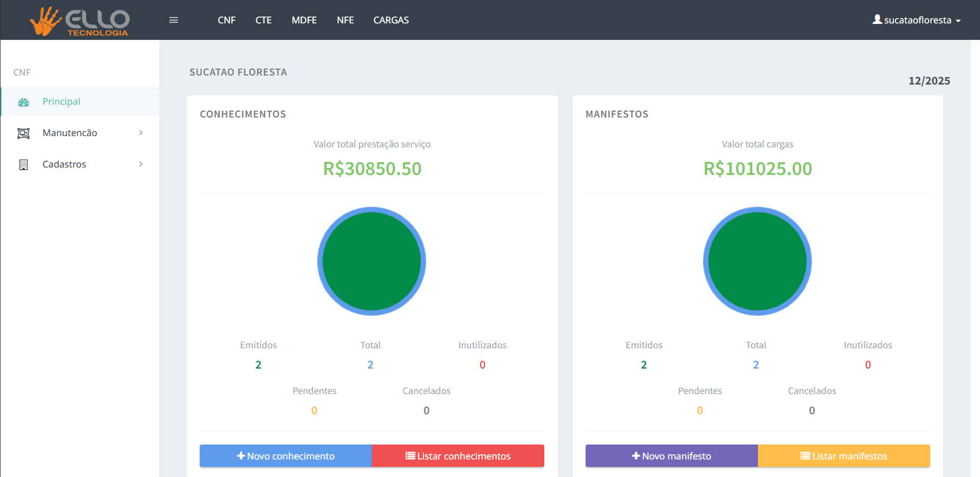Toggle the hamburger sidebar menu icon
The height and width of the screenshot is (477, 980).
coord(173,20)
